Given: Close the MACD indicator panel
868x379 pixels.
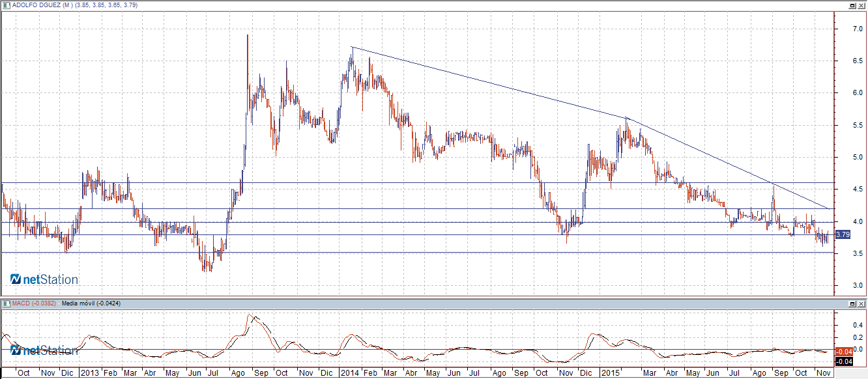Looking at the screenshot, I should 861,304.
